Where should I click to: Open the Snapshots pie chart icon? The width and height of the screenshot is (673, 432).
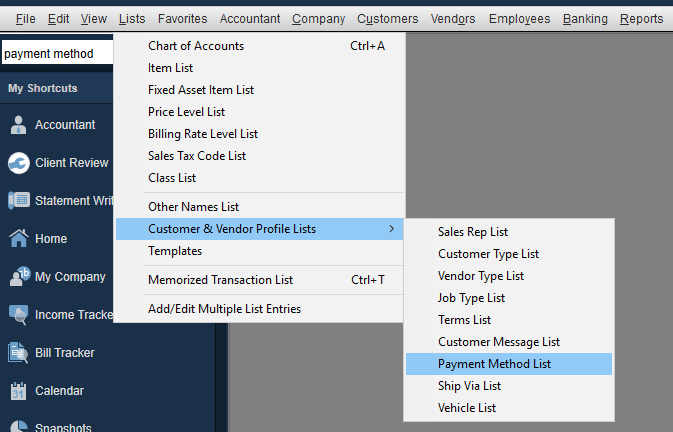[x=18, y=426]
